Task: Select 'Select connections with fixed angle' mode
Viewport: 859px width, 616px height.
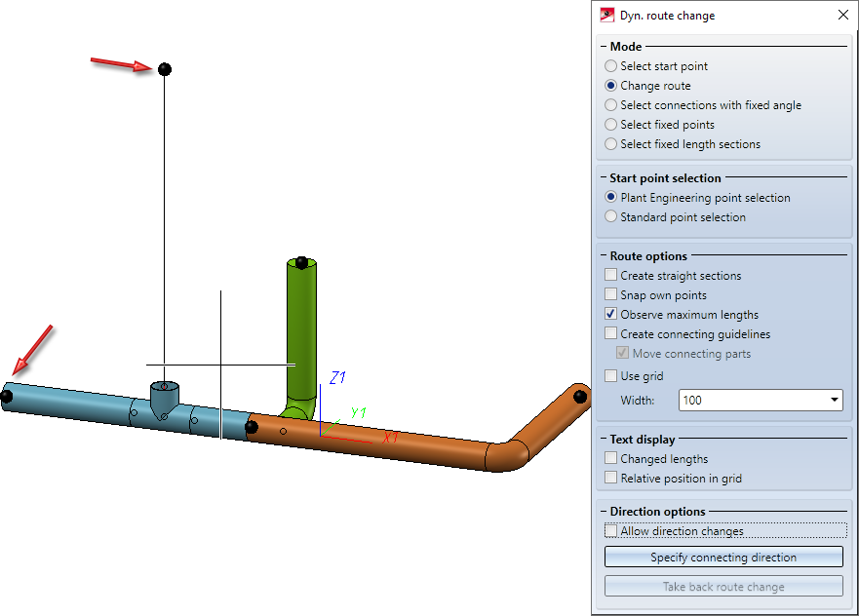Action: pos(610,105)
